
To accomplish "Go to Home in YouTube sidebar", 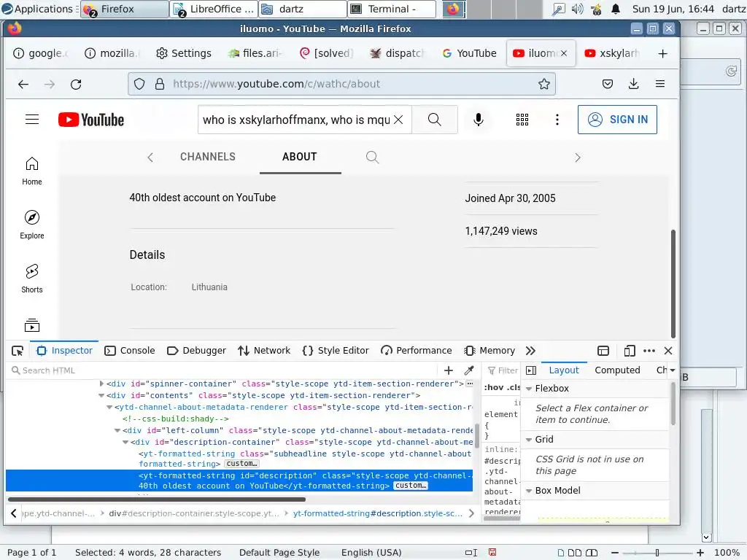I will (32, 171).
